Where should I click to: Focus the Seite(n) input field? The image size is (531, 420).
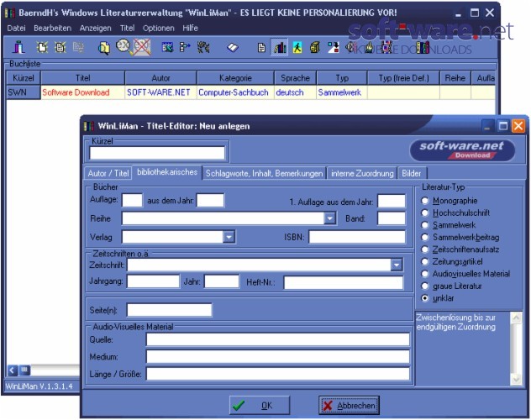pos(170,310)
